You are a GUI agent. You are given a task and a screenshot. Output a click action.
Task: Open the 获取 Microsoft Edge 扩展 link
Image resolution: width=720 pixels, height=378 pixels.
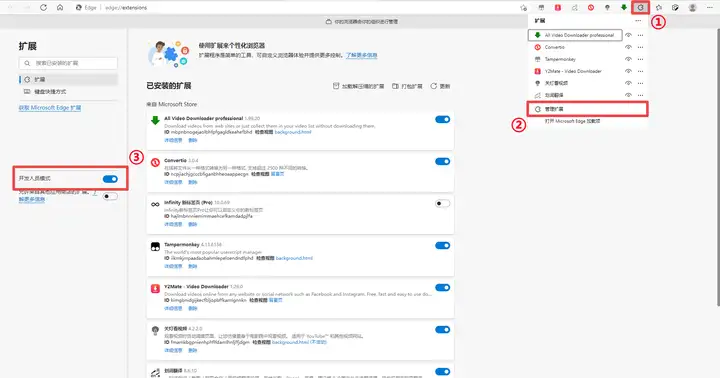pyautogui.click(x=50, y=107)
